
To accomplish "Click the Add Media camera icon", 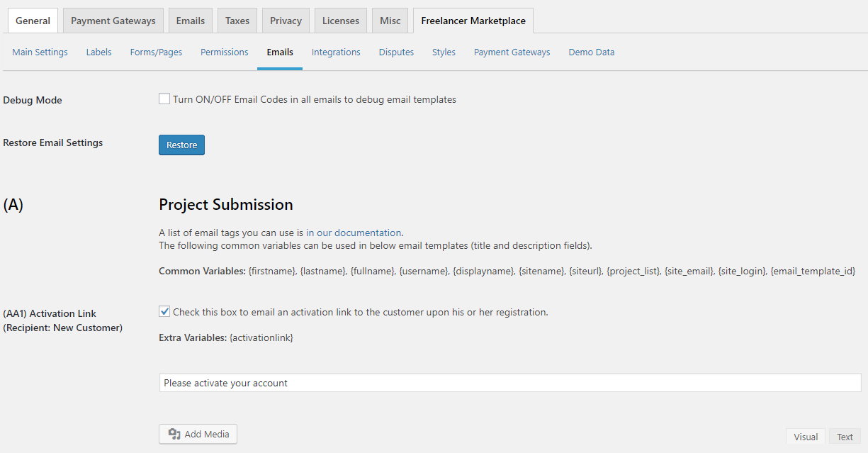I will tap(174, 434).
